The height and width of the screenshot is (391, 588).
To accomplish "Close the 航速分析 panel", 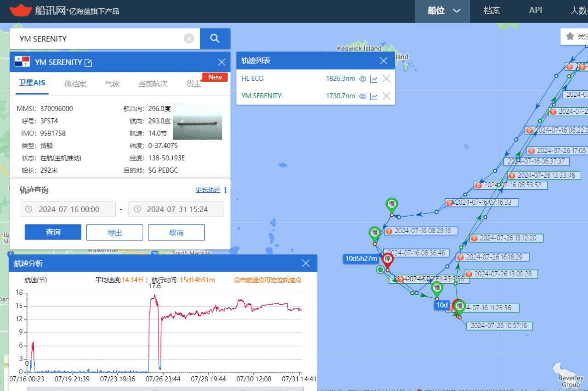I will click(x=306, y=263).
